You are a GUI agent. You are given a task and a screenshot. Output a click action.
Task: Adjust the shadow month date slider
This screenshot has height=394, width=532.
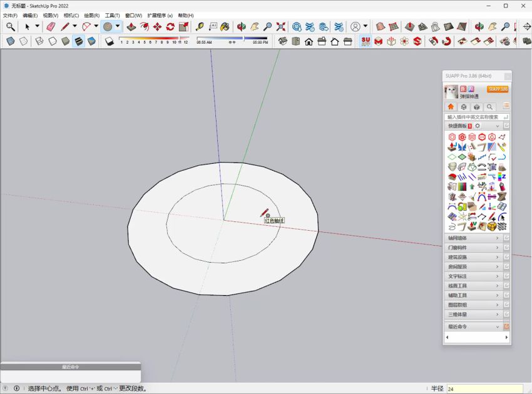(x=154, y=38)
